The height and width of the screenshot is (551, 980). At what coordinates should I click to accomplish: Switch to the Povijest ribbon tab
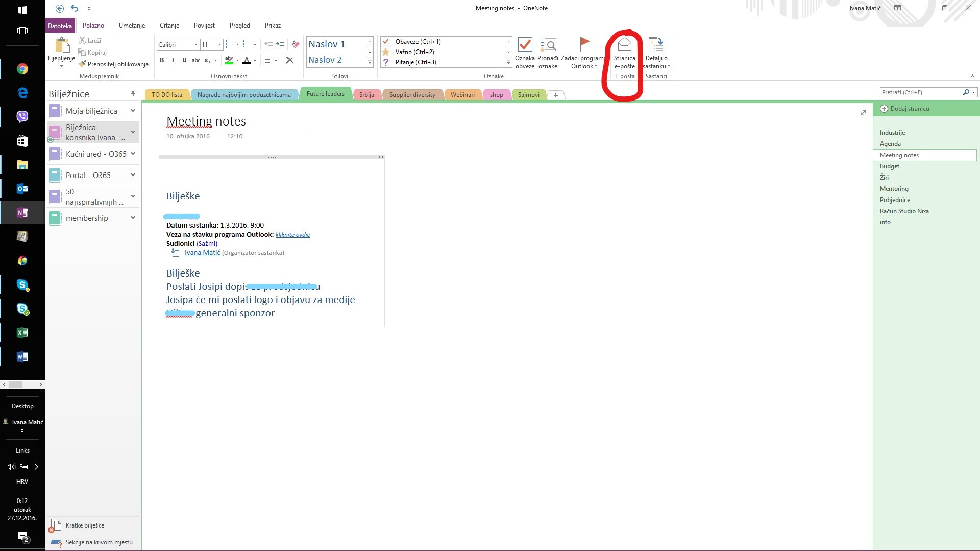(204, 26)
